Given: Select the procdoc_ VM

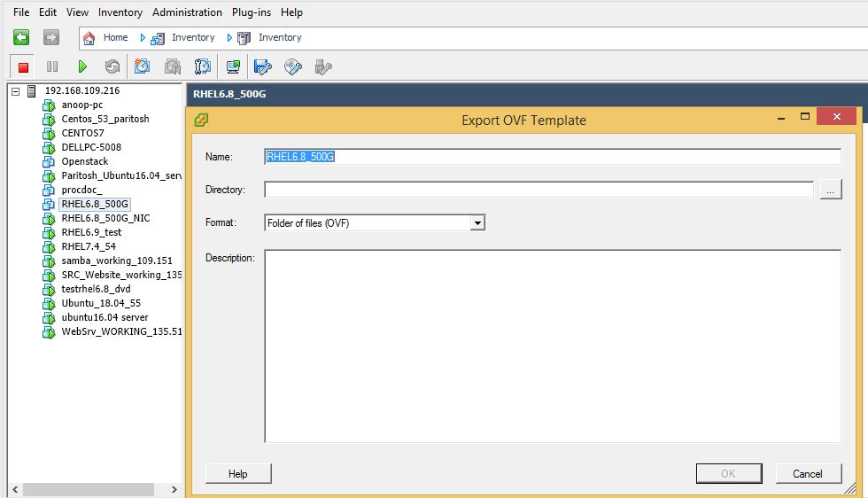Looking at the screenshot, I should coord(81,190).
